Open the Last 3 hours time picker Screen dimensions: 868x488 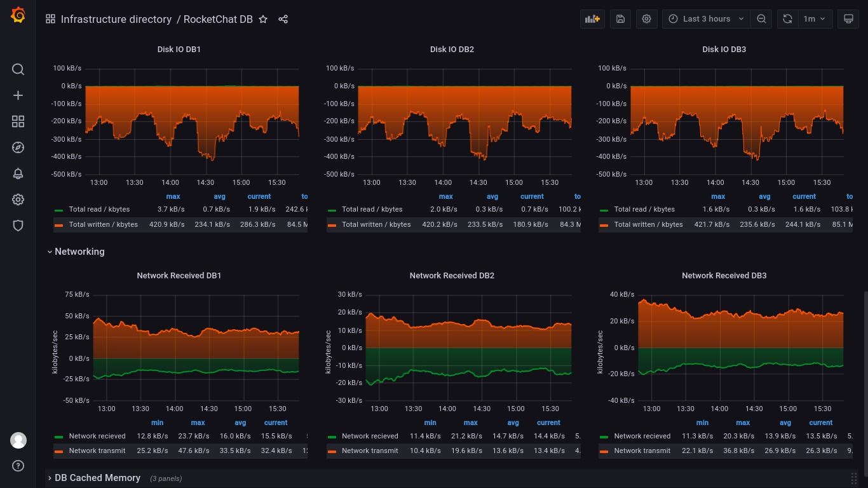point(706,19)
